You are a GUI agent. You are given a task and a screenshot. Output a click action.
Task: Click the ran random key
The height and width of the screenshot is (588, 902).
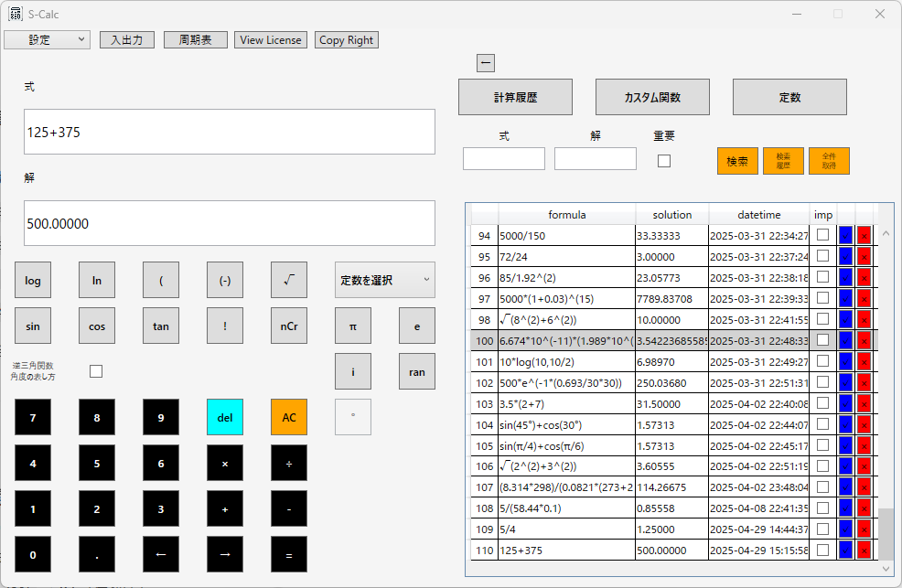click(416, 372)
